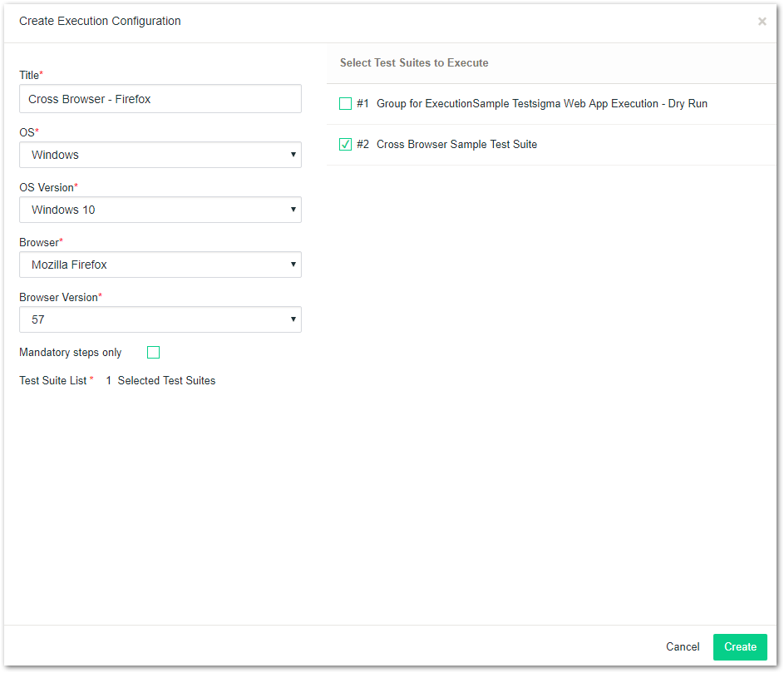Click the Browser dropdown arrow icon

point(293,265)
